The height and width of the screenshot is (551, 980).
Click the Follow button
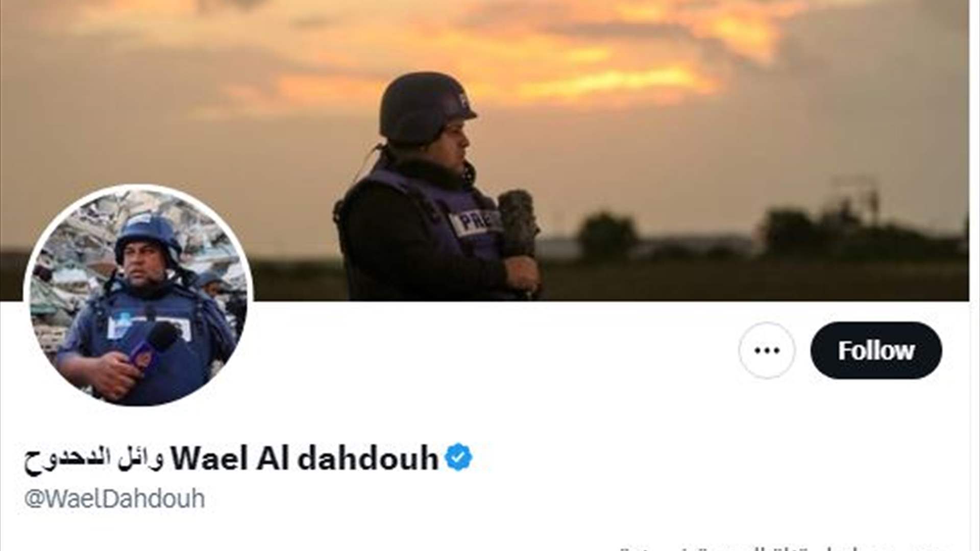(x=876, y=350)
